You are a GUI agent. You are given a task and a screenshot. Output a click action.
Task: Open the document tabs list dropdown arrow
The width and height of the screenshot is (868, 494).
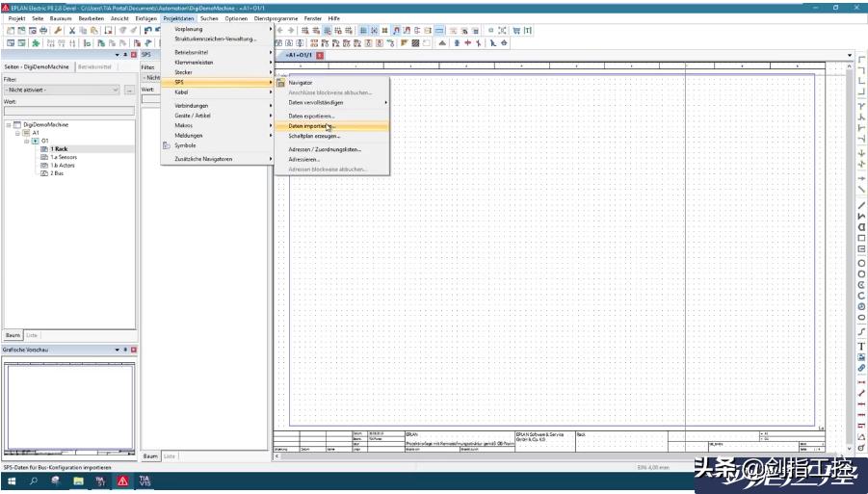(x=849, y=55)
